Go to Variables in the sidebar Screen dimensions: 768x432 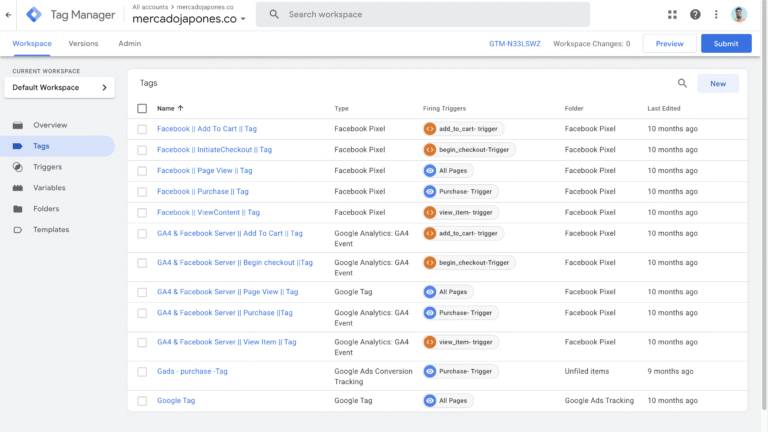[50, 188]
